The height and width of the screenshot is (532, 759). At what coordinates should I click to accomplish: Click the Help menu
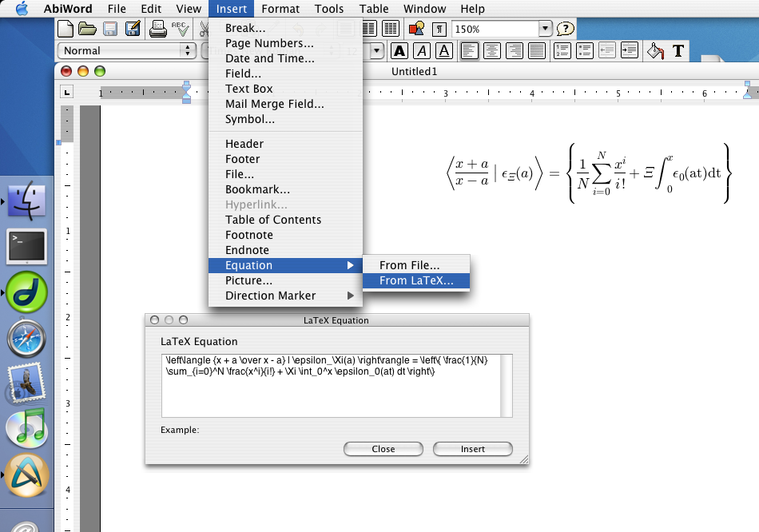pos(472,9)
